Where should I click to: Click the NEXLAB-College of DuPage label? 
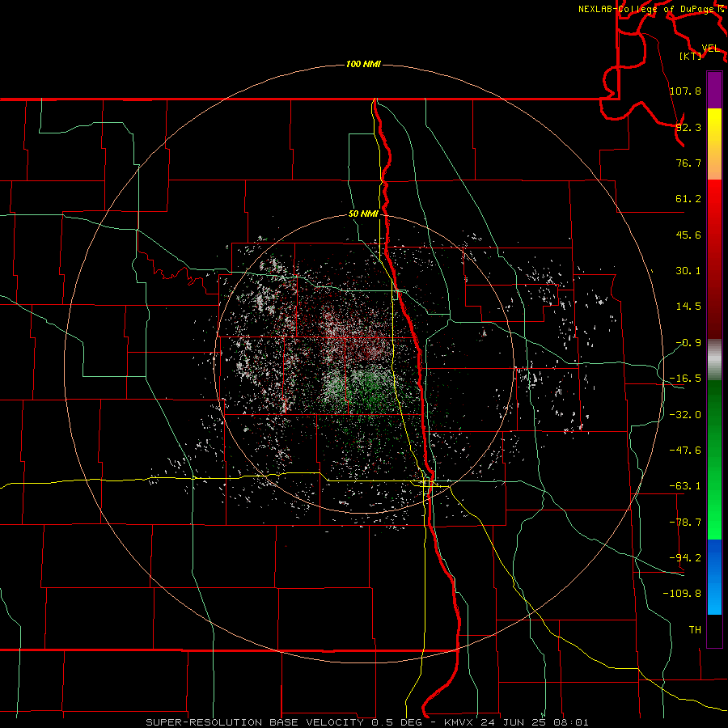click(x=648, y=9)
